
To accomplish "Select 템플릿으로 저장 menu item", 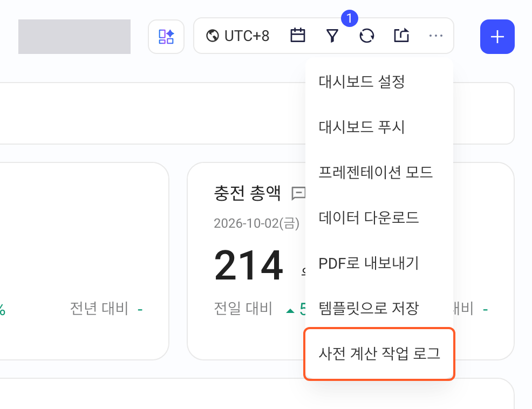I will (x=379, y=308).
